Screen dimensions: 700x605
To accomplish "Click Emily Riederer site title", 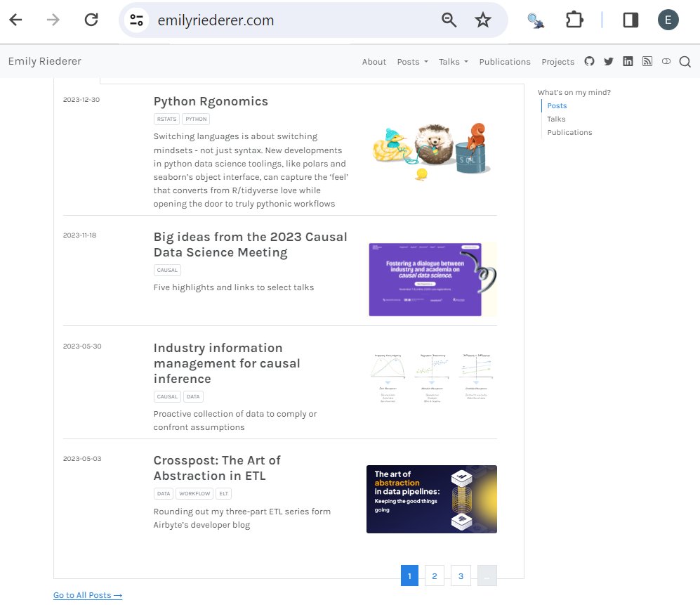I will click(x=45, y=61).
